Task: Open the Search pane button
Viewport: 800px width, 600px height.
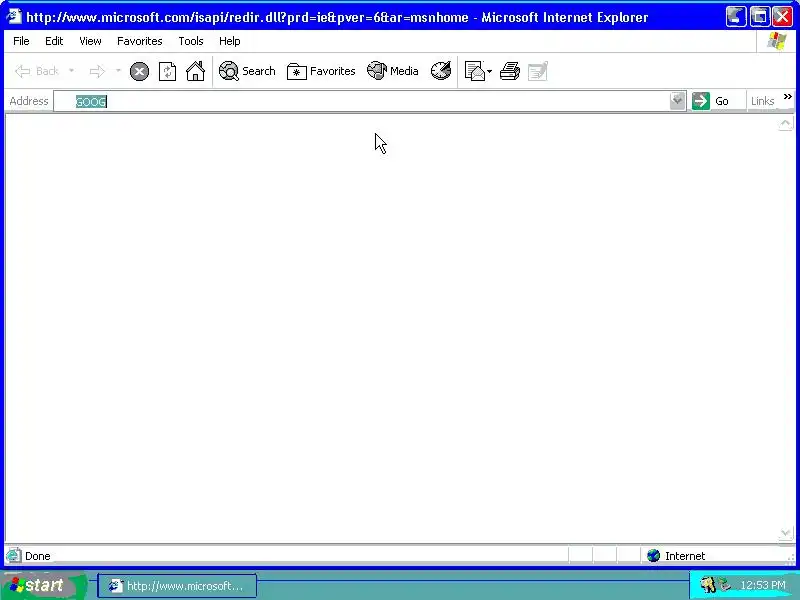Action: [247, 71]
